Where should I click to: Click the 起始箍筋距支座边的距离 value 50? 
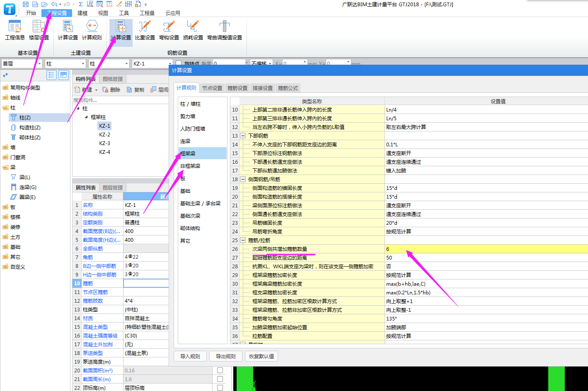(x=486, y=257)
